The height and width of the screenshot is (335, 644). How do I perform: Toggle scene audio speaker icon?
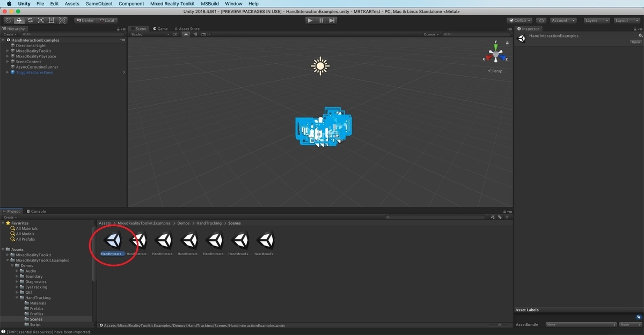195,34
